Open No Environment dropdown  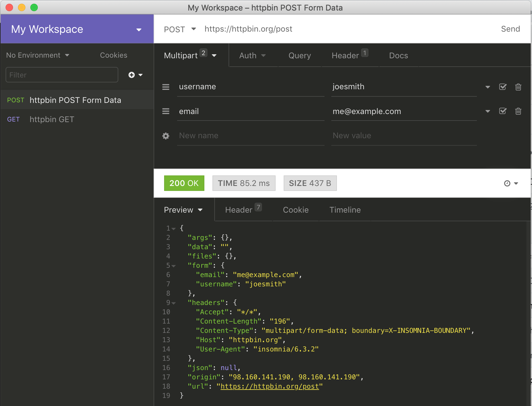(38, 55)
